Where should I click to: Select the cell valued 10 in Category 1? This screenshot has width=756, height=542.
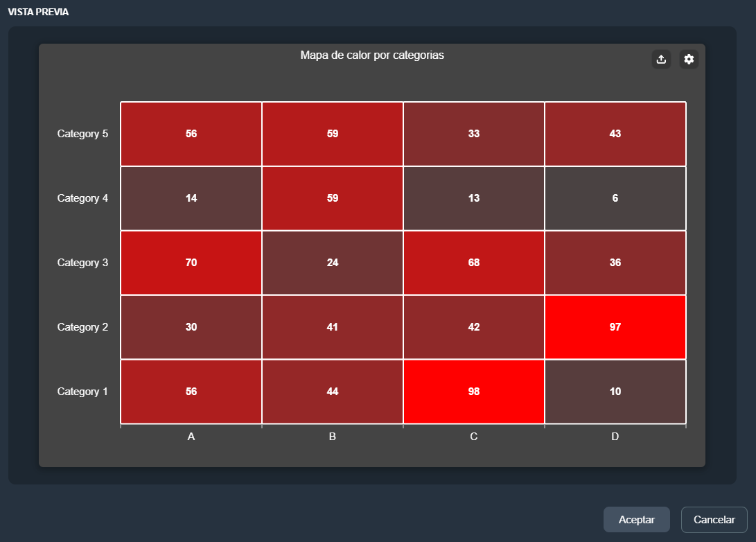point(615,392)
